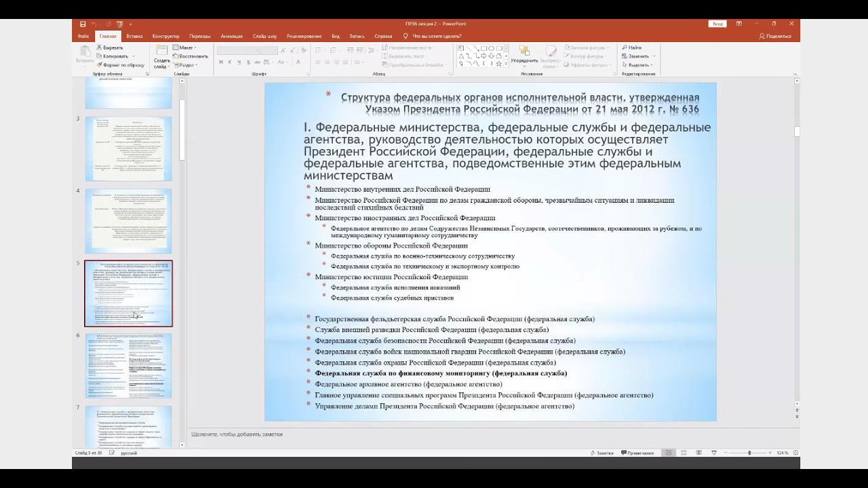
Task: Collapse the ribbon with the chevron
Action: point(795,73)
